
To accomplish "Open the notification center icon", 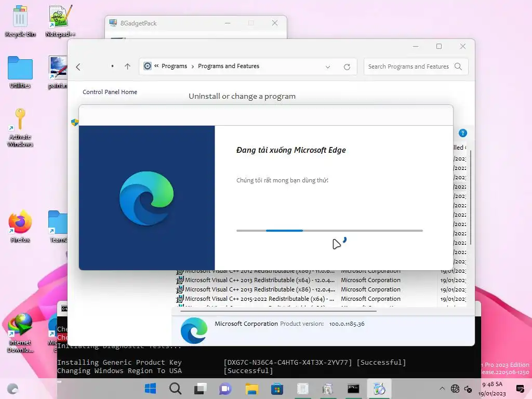I will pyautogui.click(x=520, y=389).
